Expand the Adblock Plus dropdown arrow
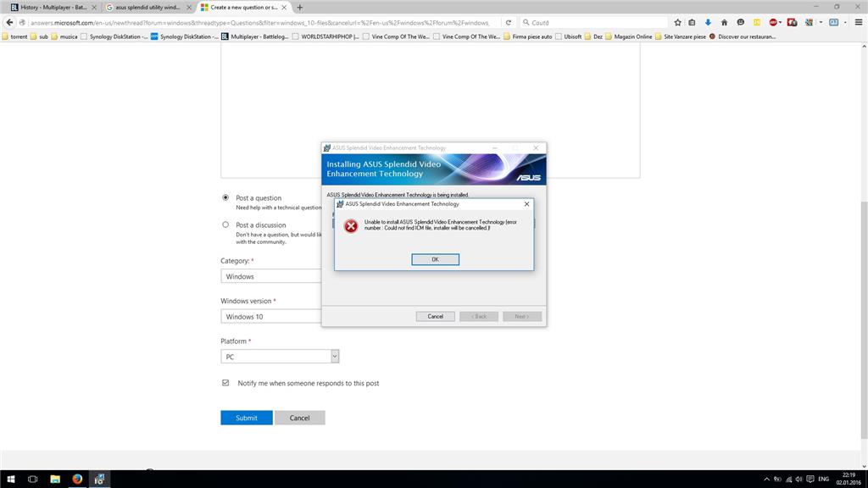 pos(781,23)
